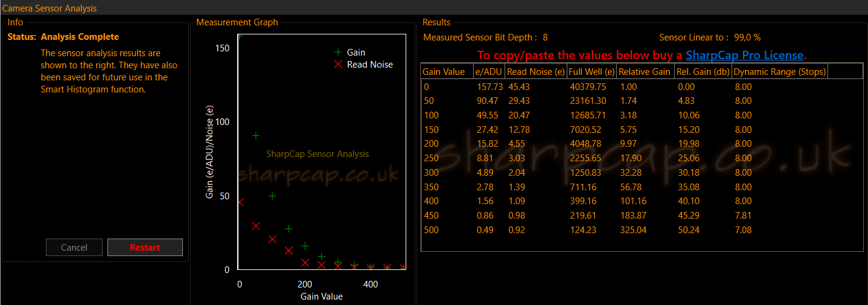Click e/ADU value 0.49

coord(485,230)
